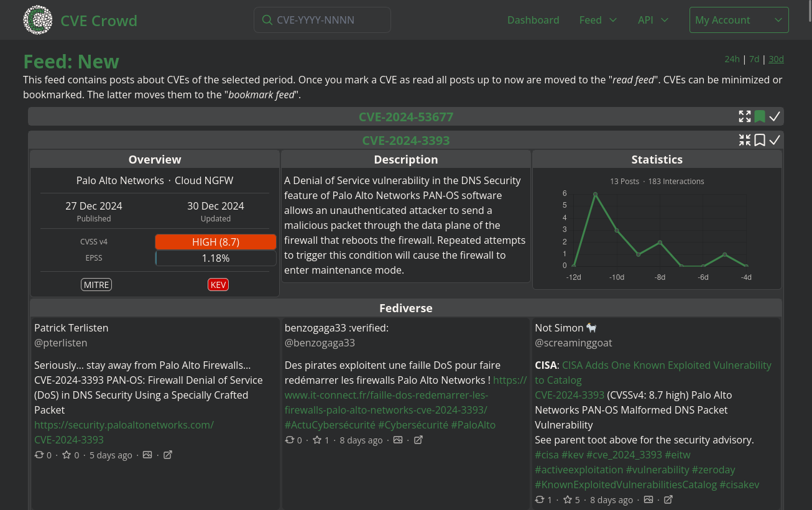Image resolution: width=812 pixels, height=510 pixels.
Task: Click '13 Posts · 183 Interactions' text
Action: (657, 182)
